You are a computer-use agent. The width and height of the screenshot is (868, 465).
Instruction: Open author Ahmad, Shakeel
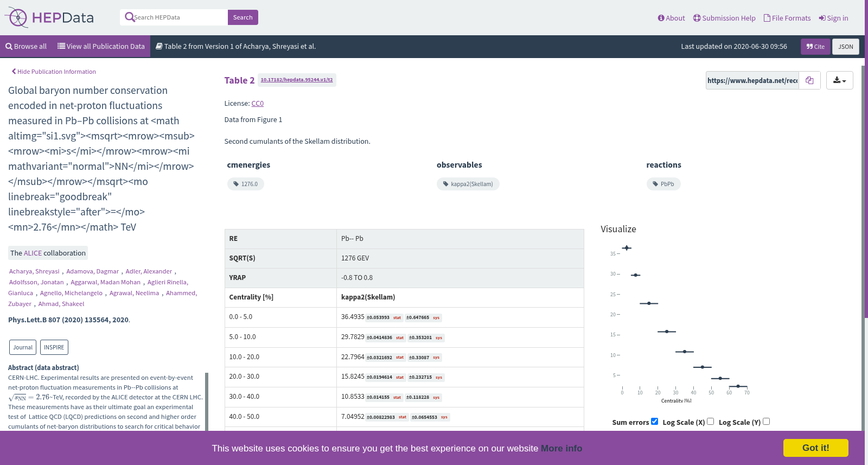pyautogui.click(x=61, y=304)
